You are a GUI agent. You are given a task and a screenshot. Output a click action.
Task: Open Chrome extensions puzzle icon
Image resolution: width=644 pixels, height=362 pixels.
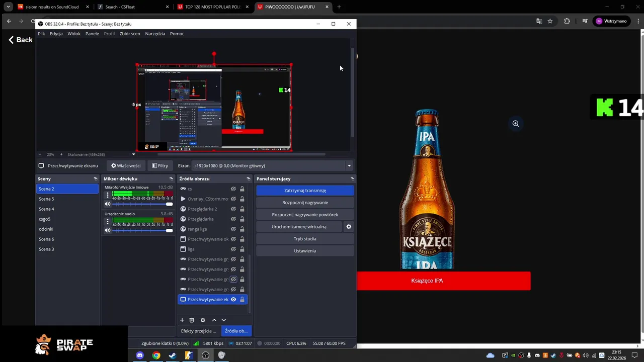coord(567,21)
